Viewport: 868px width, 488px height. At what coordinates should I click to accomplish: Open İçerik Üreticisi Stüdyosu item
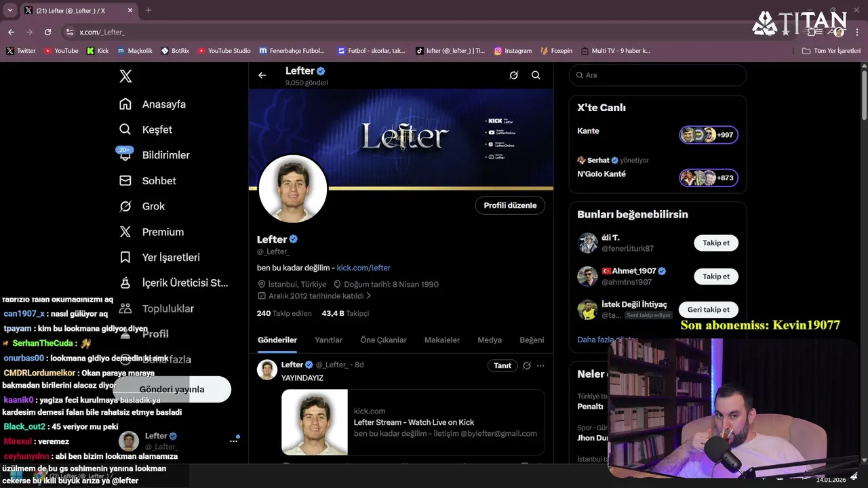click(x=174, y=283)
